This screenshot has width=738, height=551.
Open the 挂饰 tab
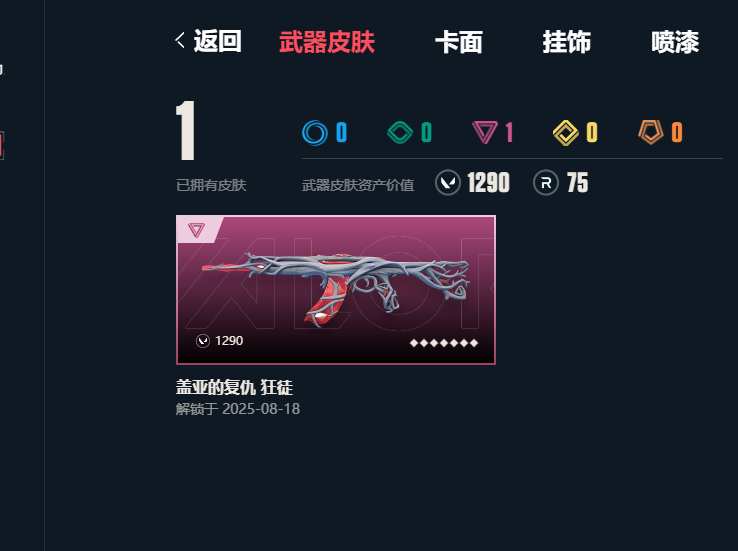[x=567, y=42]
